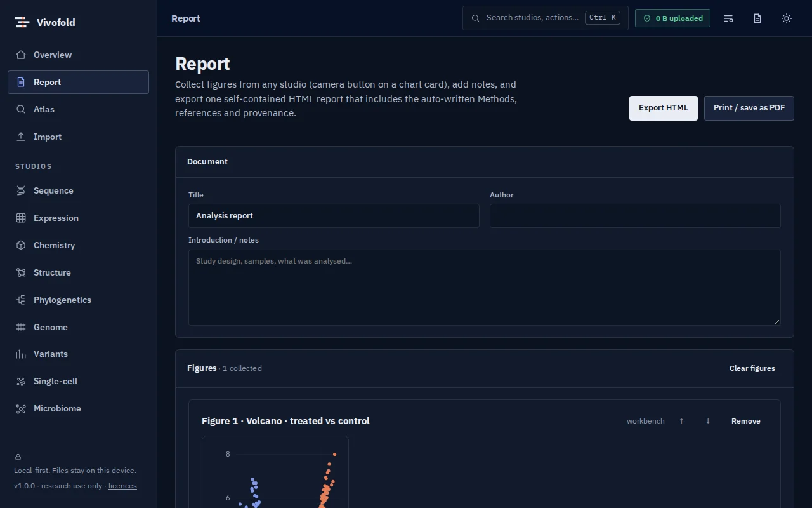Click Print / save as PDF button
812x508 pixels.
(749, 108)
